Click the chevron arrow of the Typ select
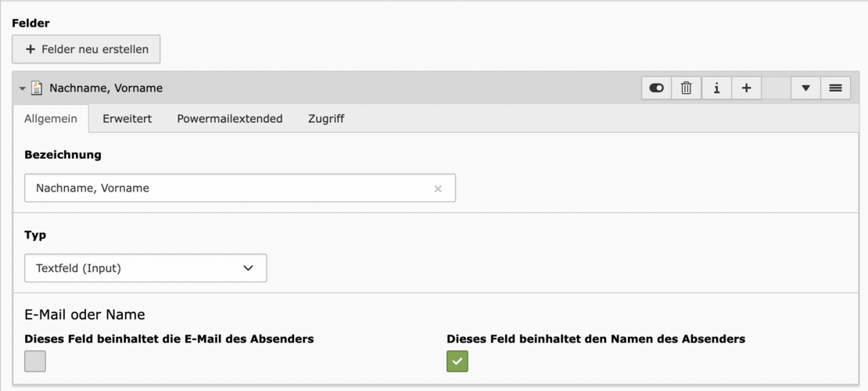This screenshot has height=391, width=868. 249,268
